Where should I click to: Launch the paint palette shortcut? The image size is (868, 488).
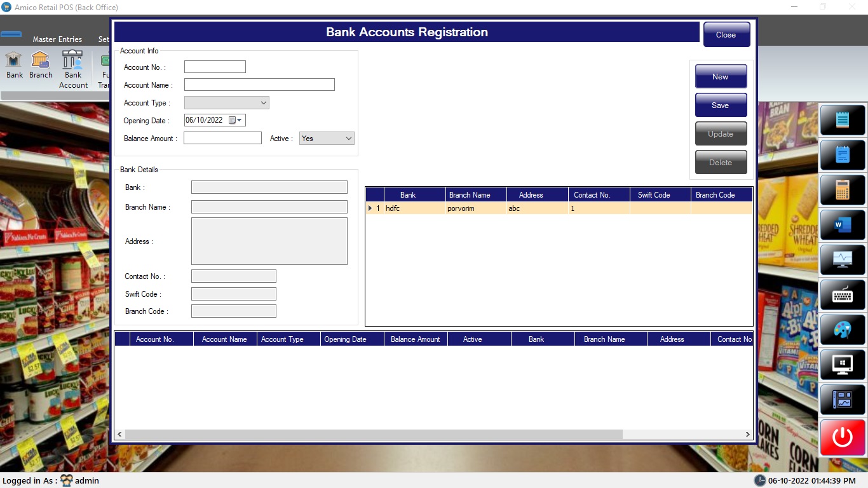click(x=843, y=330)
